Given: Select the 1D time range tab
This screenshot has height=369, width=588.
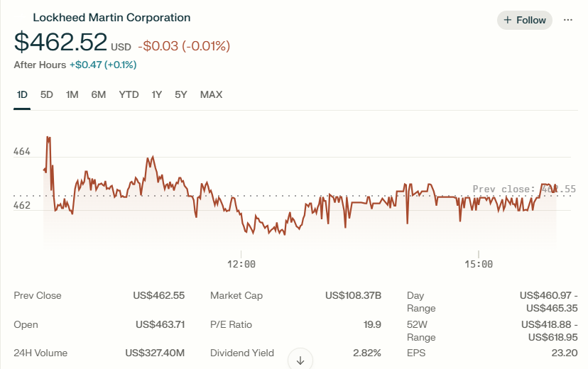Looking at the screenshot, I should click(x=22, y=95).
